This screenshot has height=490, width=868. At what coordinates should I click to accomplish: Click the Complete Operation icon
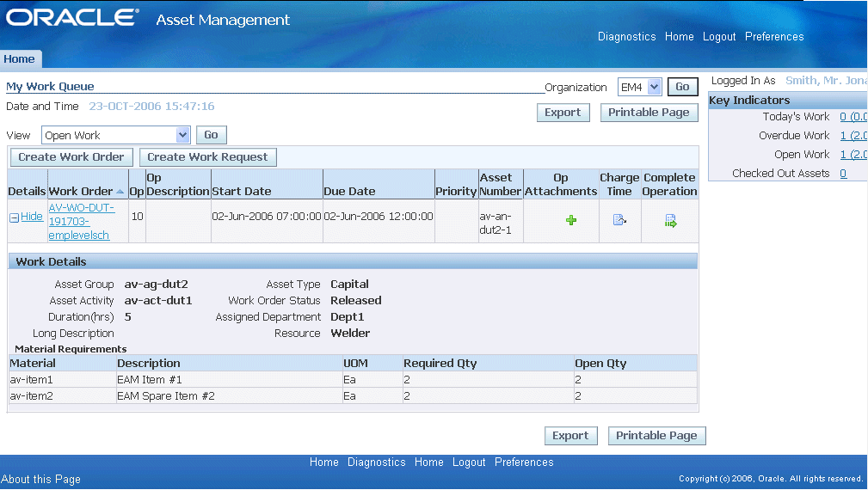[670, 221]
